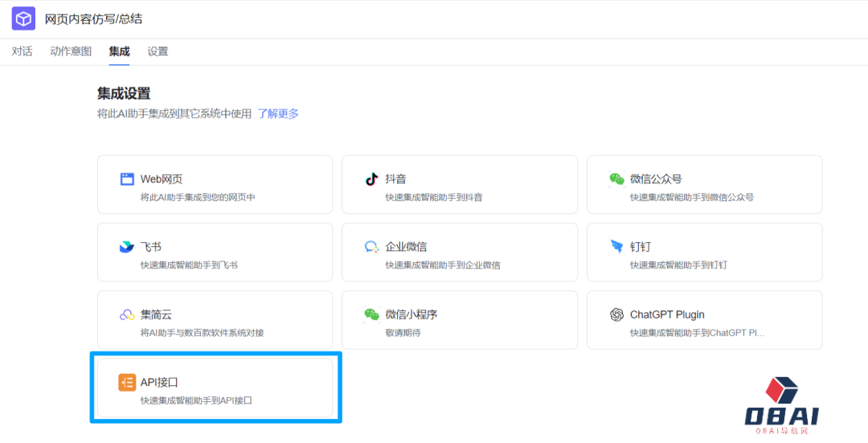Open the 了解更多 link
Screen dimensions: 868x443
tap(278, 114)
